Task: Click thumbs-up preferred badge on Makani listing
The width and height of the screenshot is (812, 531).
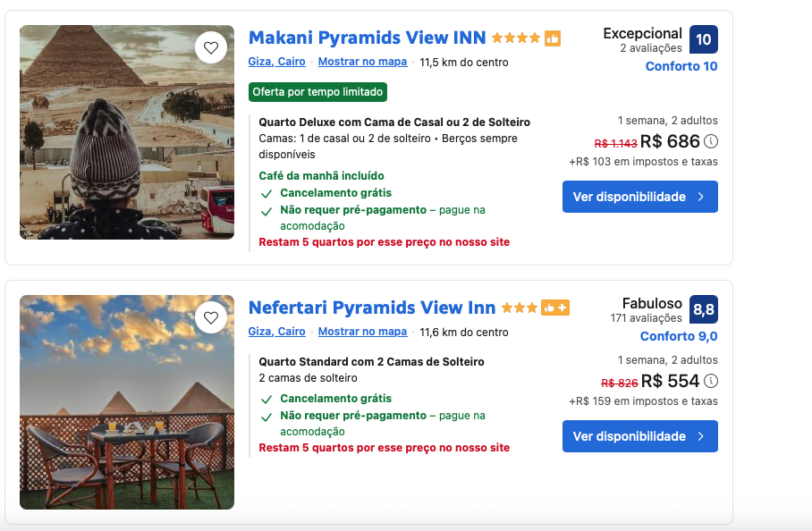Action: point(553,38)
